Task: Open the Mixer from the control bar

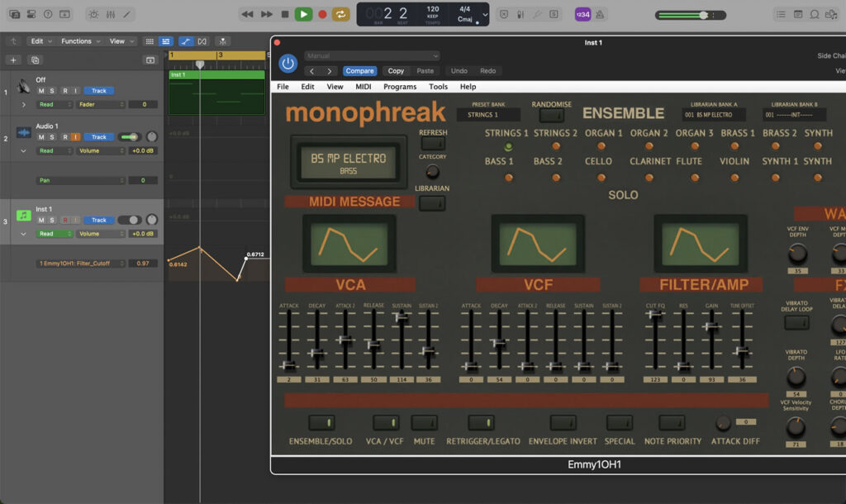Action: click(x=111, y=14)
